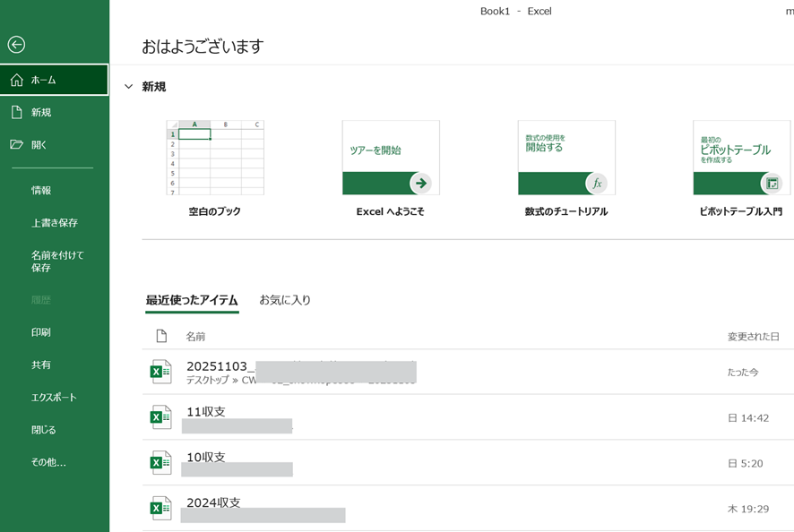Open 情報 in the sidebar menu

[x=41, y=190]
